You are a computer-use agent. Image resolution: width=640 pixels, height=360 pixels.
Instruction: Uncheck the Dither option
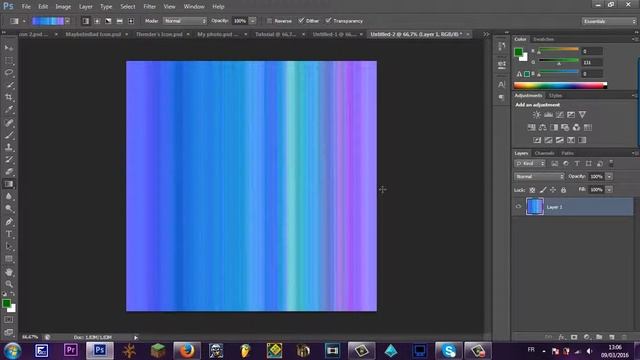(x=301, y=21)
